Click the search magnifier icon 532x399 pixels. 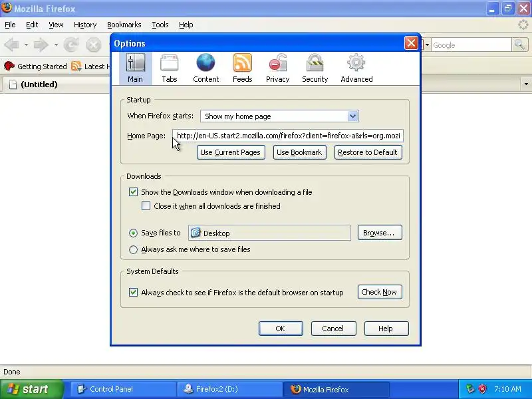click(519, 45)
